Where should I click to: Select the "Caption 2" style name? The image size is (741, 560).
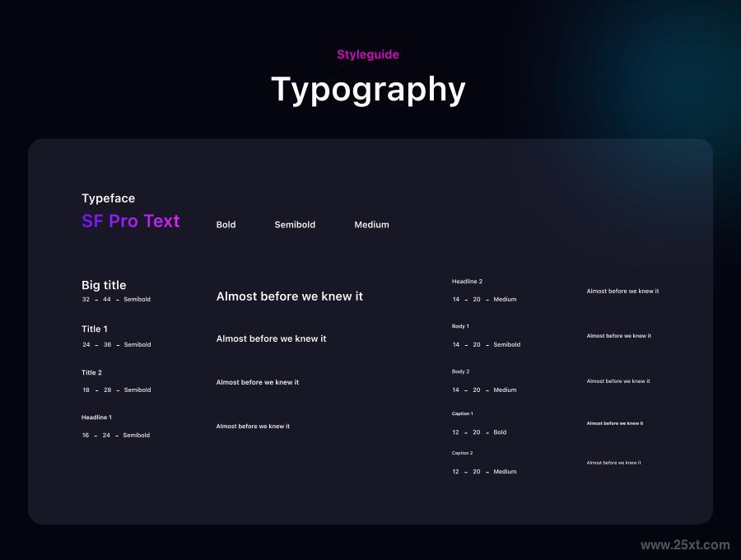[462, 453]
